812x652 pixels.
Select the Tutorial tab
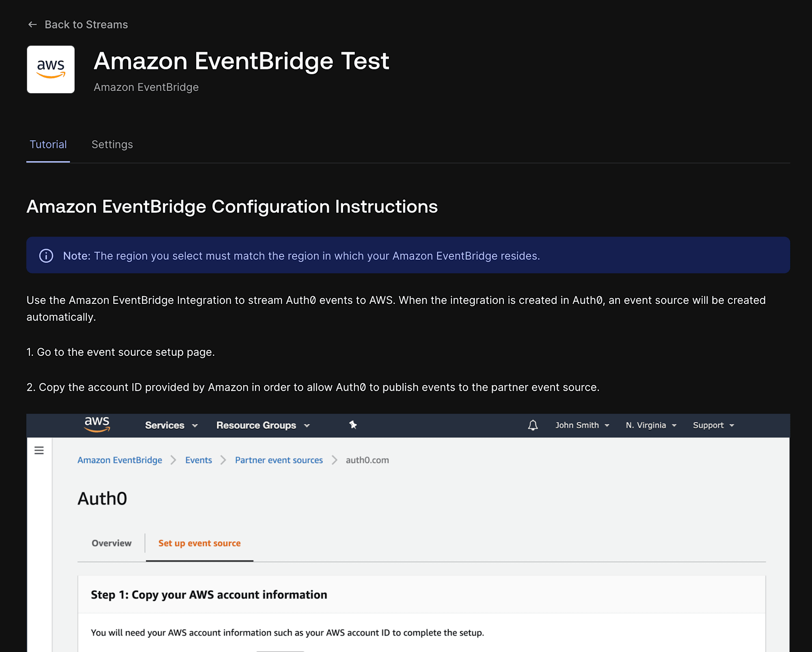tap(48, 144)
